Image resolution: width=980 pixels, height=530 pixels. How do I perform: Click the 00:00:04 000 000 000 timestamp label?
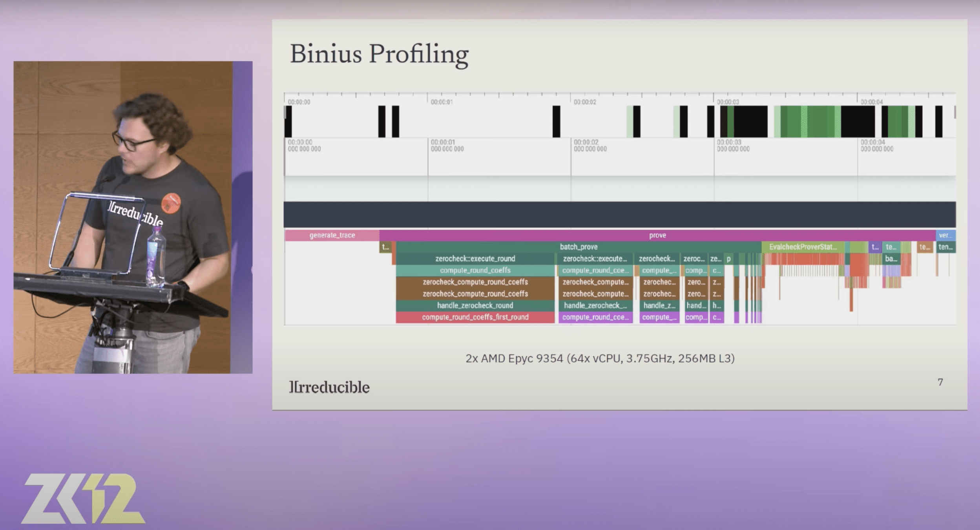[876, 146]
